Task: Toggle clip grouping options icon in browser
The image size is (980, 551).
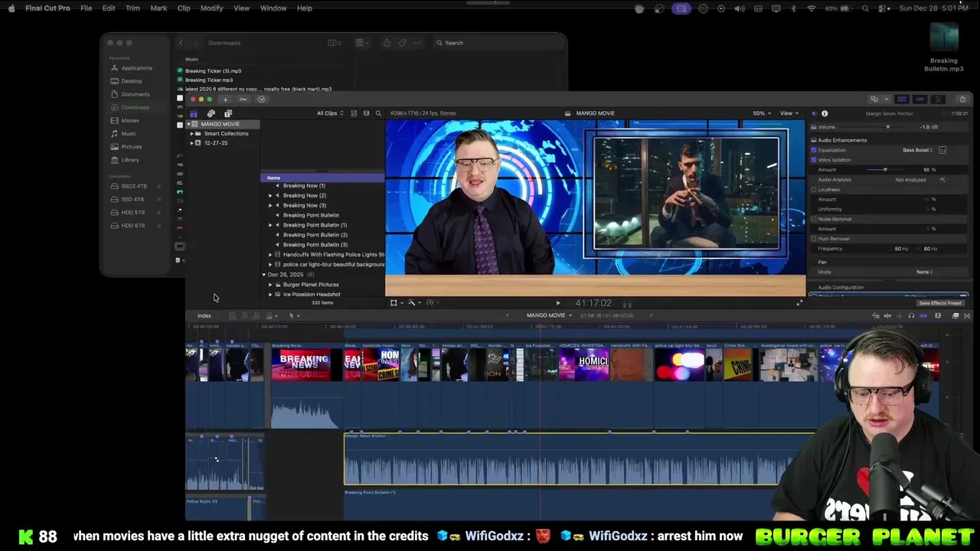Action: pyautogui.click(x=354, y=113)
